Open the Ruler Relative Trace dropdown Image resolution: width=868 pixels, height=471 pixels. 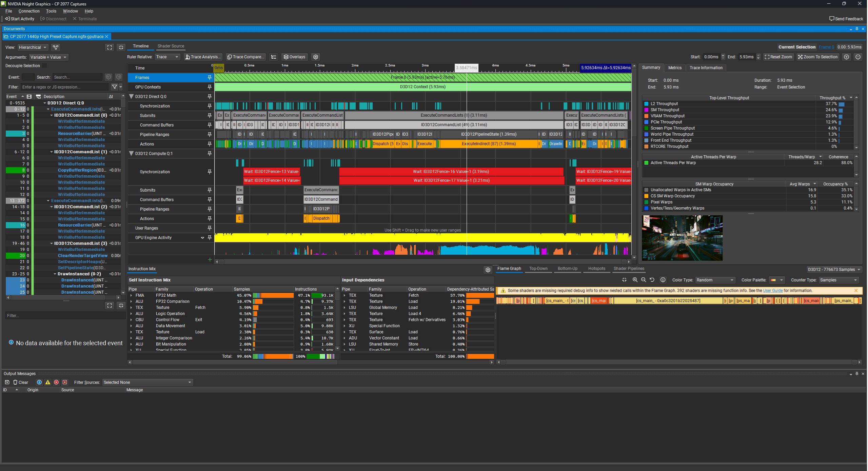167,57
